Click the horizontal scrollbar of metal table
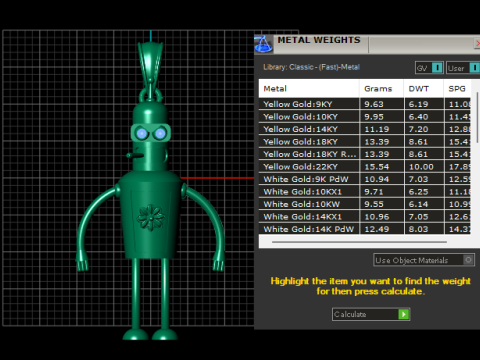The image size is (480, 360). 359,242
